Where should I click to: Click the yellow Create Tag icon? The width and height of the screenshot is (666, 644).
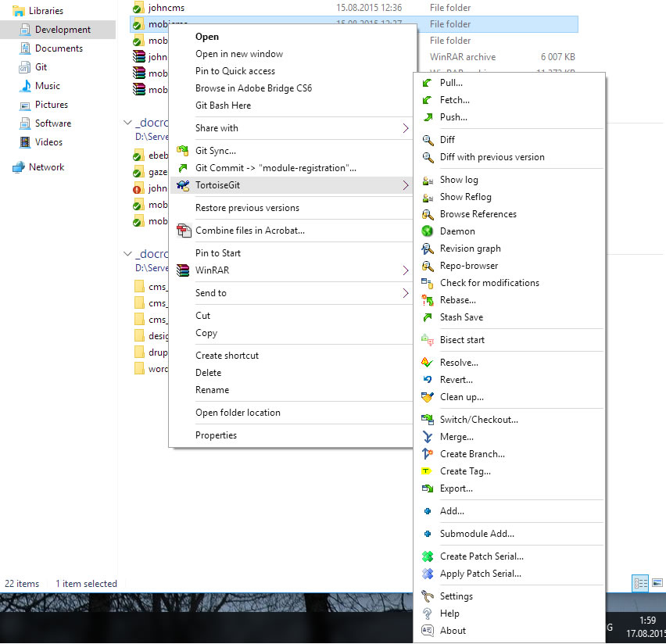tap(427, 471)
